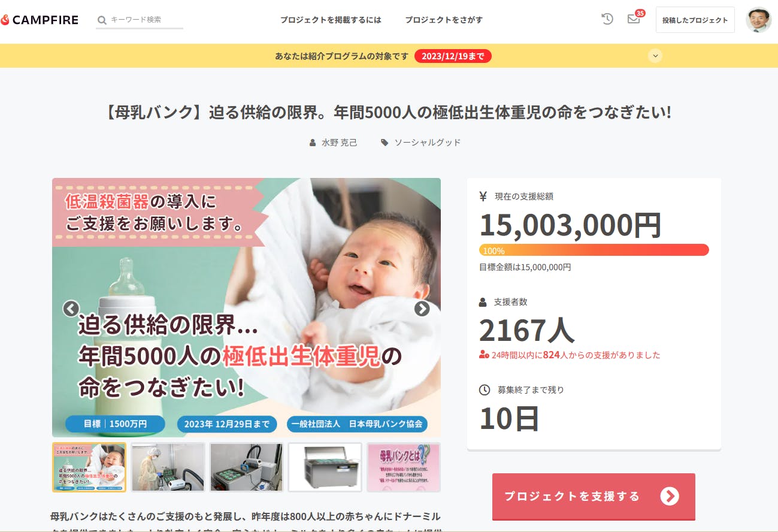This screenshot has width=778, height=532.
Task: Click the search magnifier icon
Action: (102, 20)
